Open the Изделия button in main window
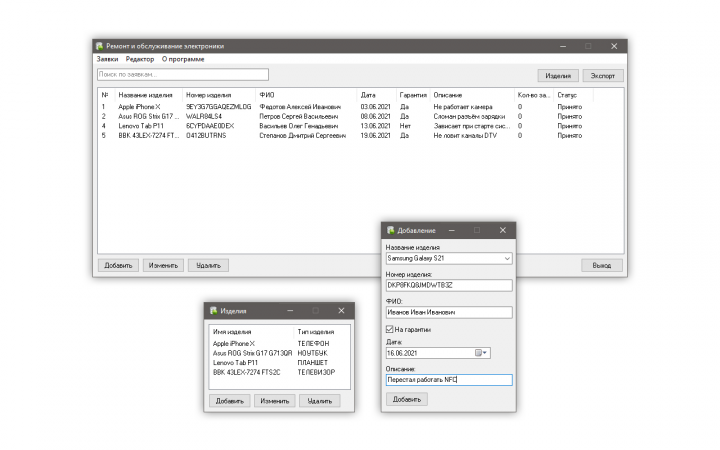Image resolution: width=720 pixels, height=450 pixels. pyautogui.click(x=558, y=76)
